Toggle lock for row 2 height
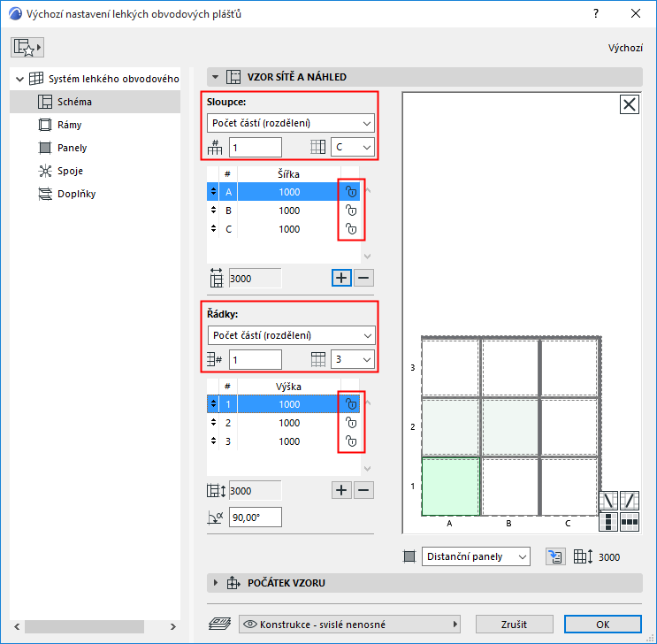Screen dimensions: 657x644 coord(351,422)
